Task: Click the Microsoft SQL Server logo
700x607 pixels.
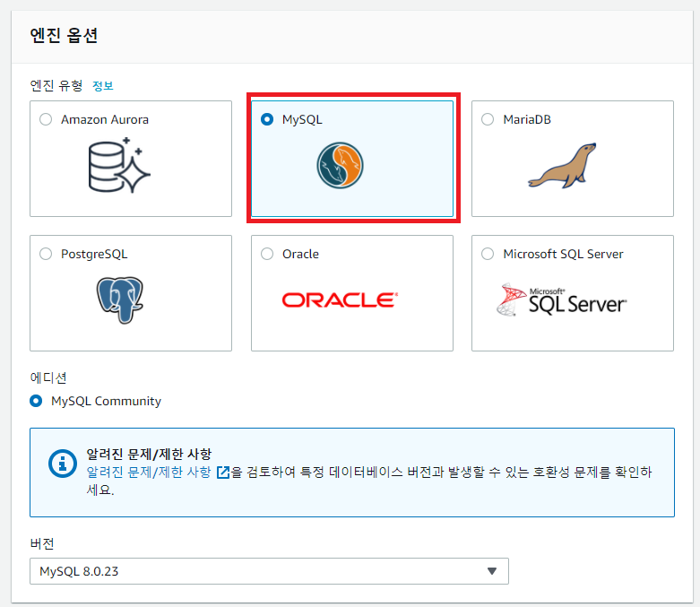Action: point(562,301)
